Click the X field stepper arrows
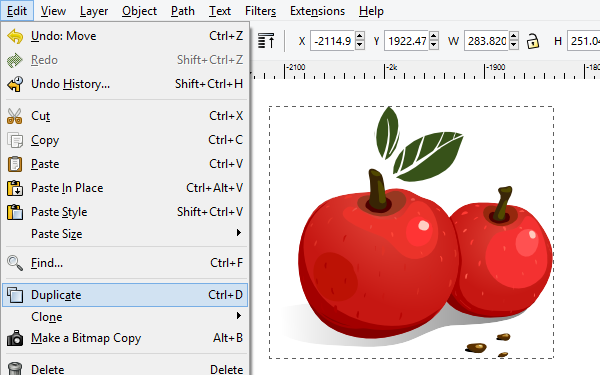Image resolution: width=600 pixels, height=375 pixels. coord(359,41)
